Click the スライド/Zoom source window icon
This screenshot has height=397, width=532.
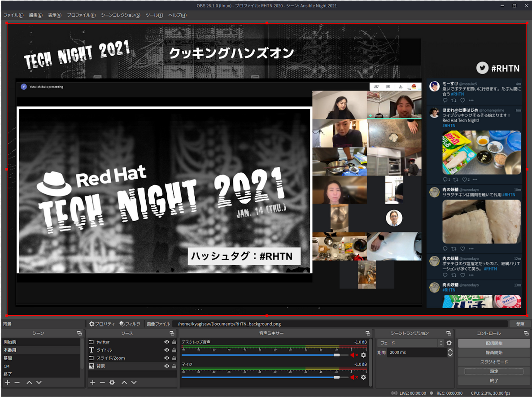click(x=91, y=358)
